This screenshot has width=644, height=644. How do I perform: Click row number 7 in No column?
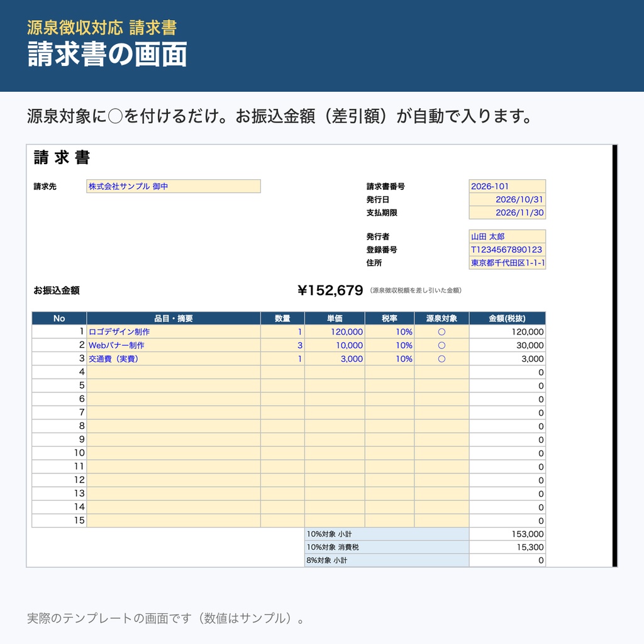tap(59, 413)
